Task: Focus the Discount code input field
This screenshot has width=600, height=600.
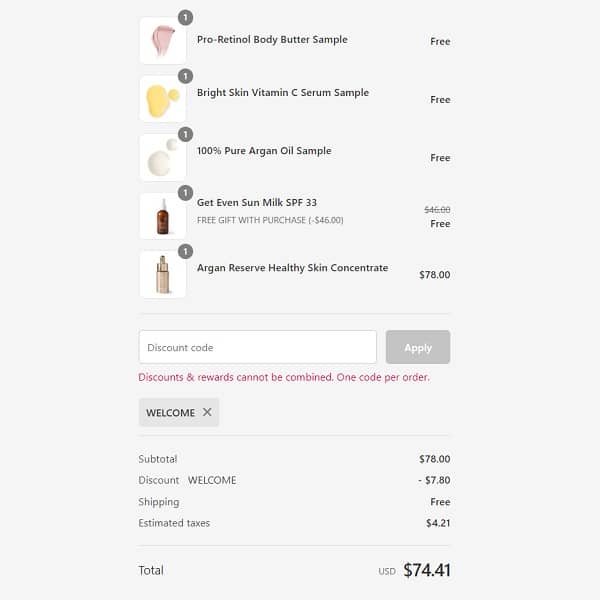Action: (x=257, y=347)
